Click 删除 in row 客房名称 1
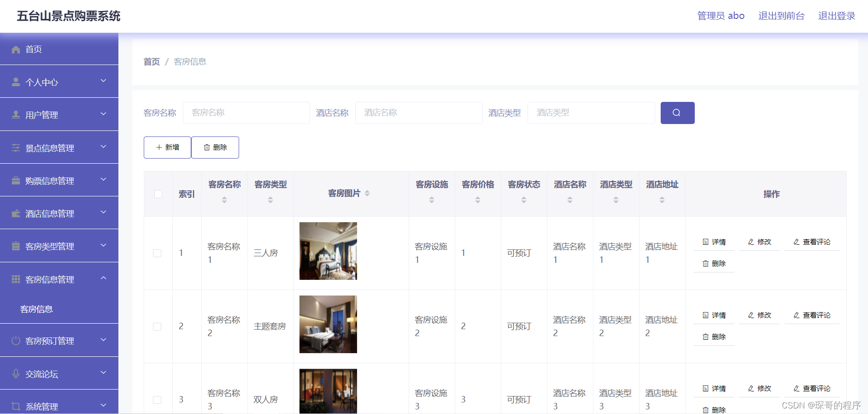The image size is (868, 414). 714,264
